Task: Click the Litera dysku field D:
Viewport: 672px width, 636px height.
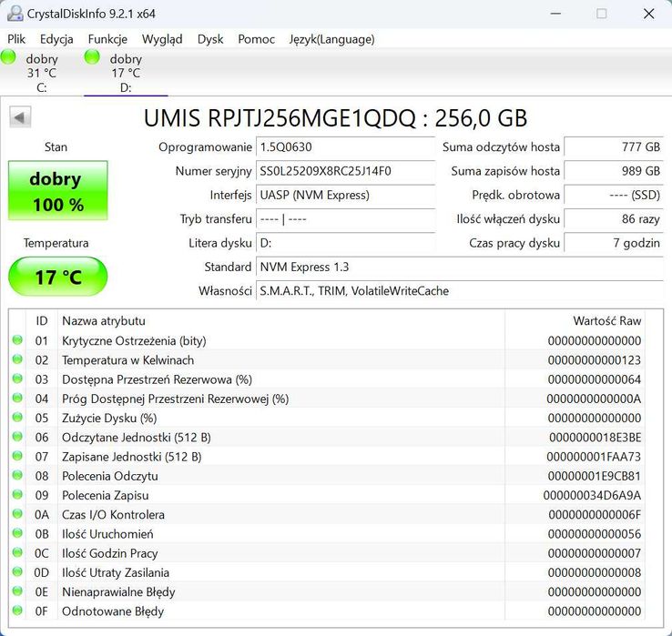Action: coord(345,243)
